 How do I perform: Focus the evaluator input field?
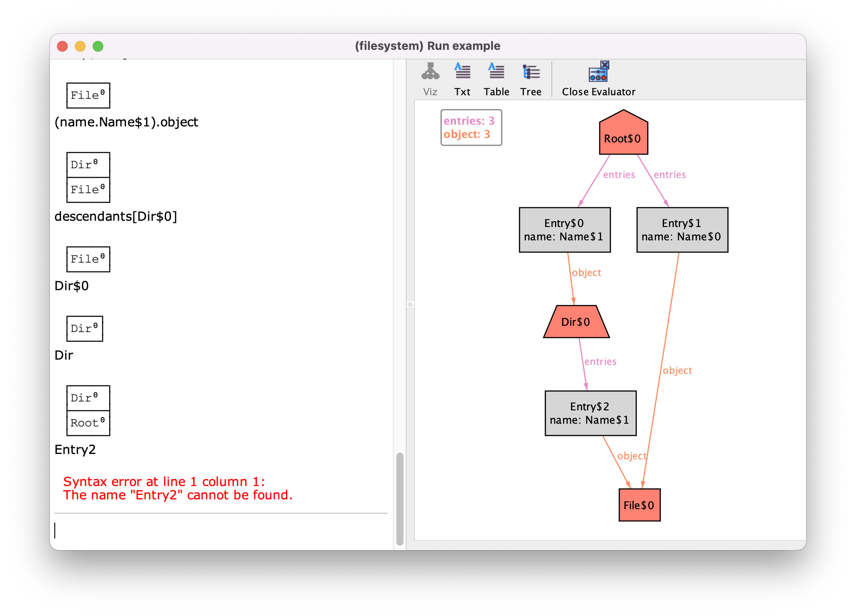click(221, 531)
